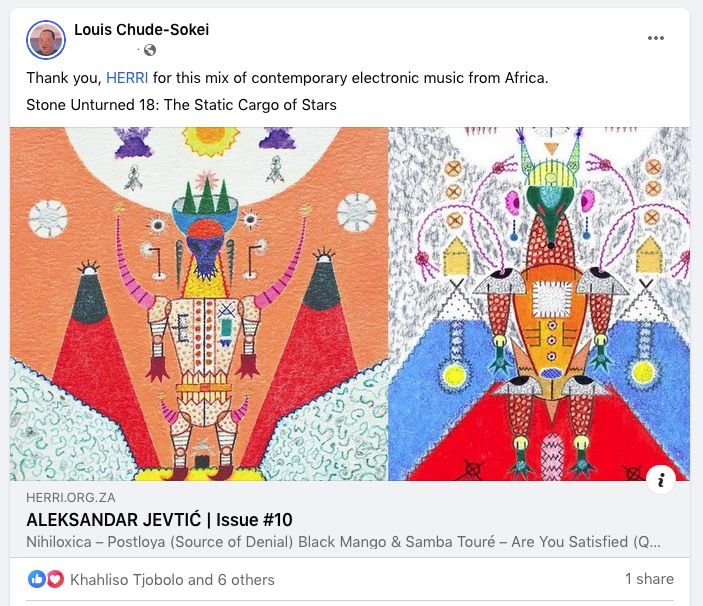Open the left orange artwork image

[199, 304]
